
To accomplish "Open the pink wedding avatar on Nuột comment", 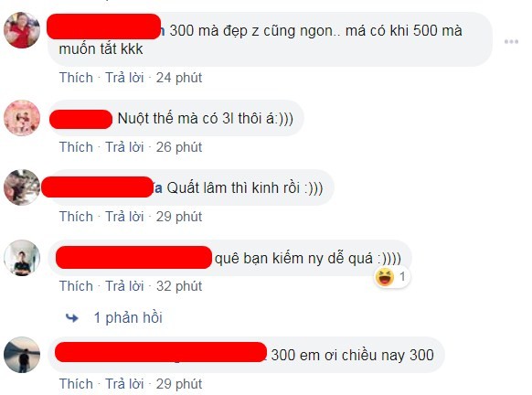I will [x=22, y=118].
